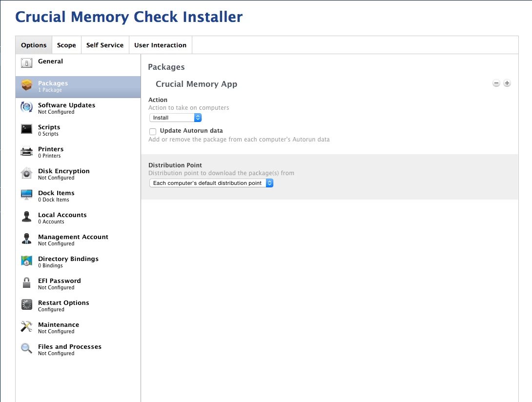Click the Local Accounts person icon
The height and width of the screenshot is (402, 532).
pyautogui.click(x=26, y=217)
